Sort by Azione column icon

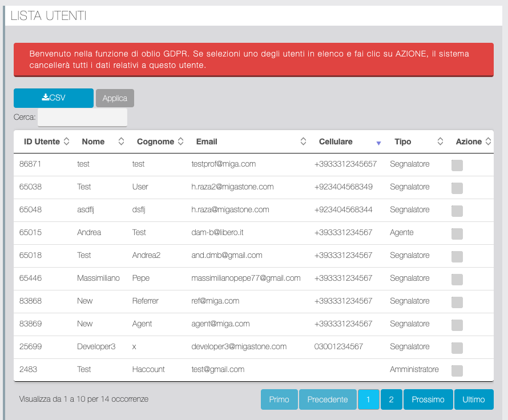pos(487,142)
